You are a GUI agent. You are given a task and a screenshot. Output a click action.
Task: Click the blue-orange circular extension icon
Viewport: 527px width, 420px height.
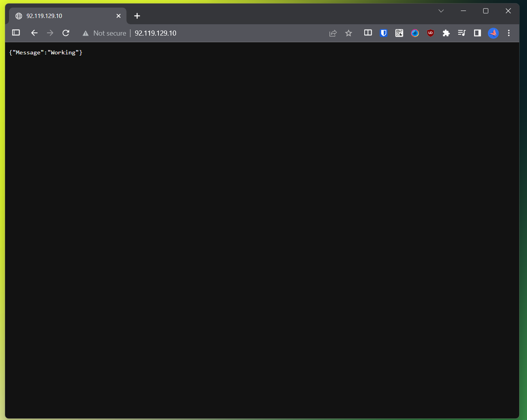[x=415, y=33]
